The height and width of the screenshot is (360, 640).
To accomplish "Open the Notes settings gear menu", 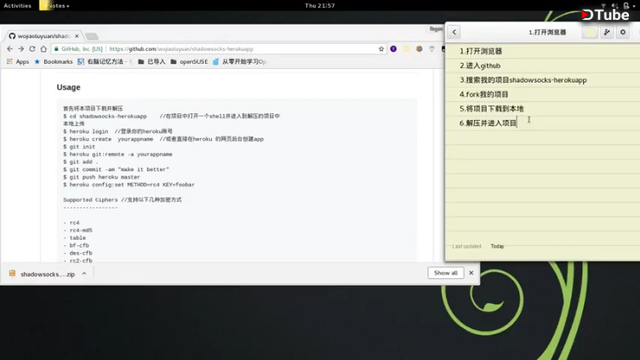I will [623, 32].
